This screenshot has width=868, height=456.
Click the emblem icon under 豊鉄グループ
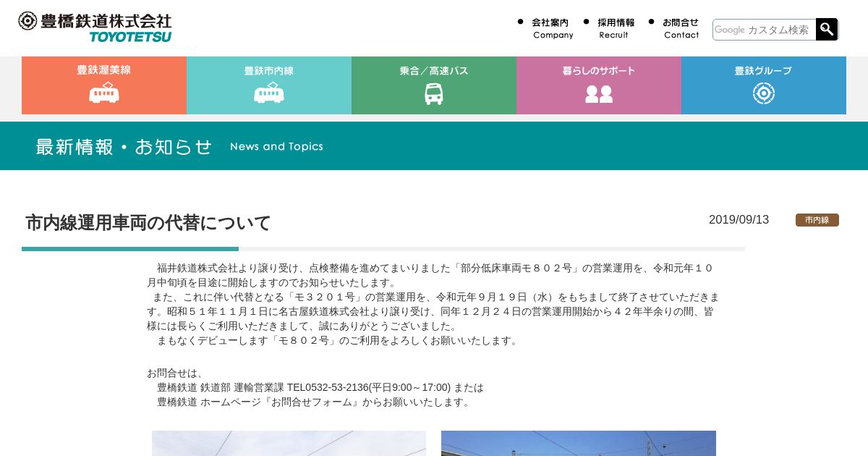(764, 93)
